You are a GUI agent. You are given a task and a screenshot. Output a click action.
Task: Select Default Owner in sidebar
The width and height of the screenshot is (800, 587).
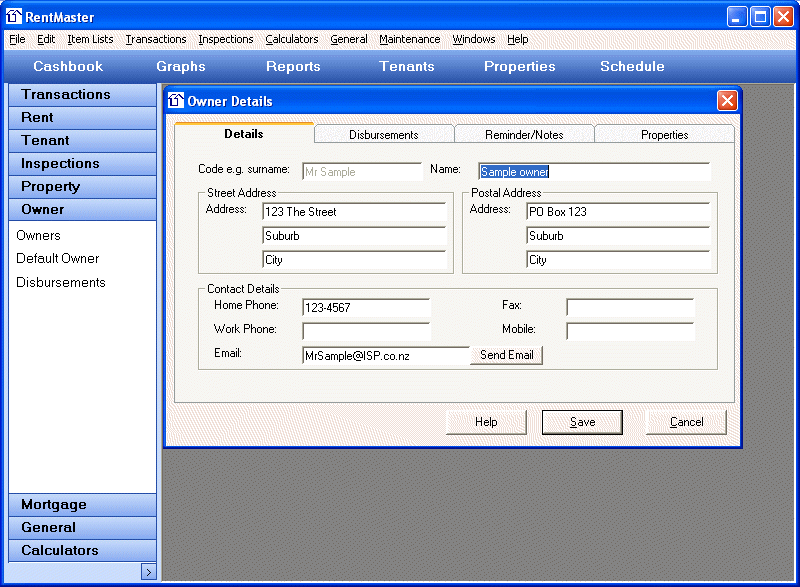point(58,259)
